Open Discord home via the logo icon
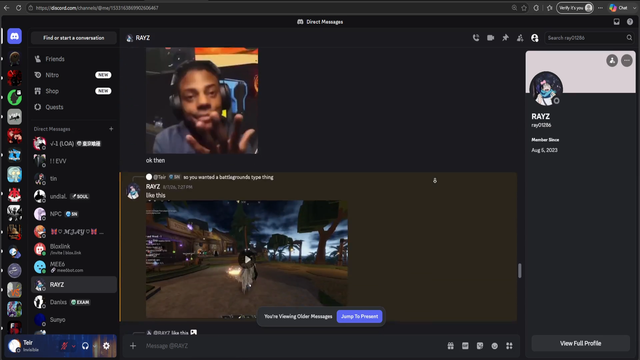Screen dimensions: 640x360 coord(15,36)
